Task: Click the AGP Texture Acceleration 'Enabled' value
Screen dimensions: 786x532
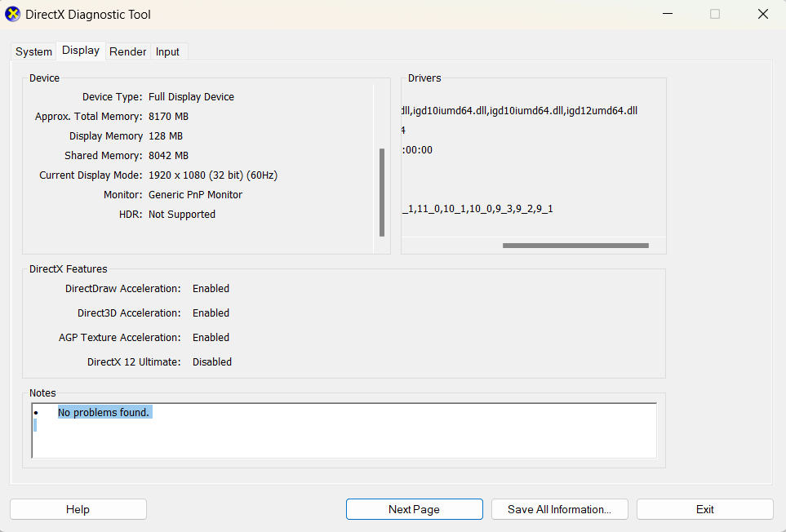Action: point(211,338)
